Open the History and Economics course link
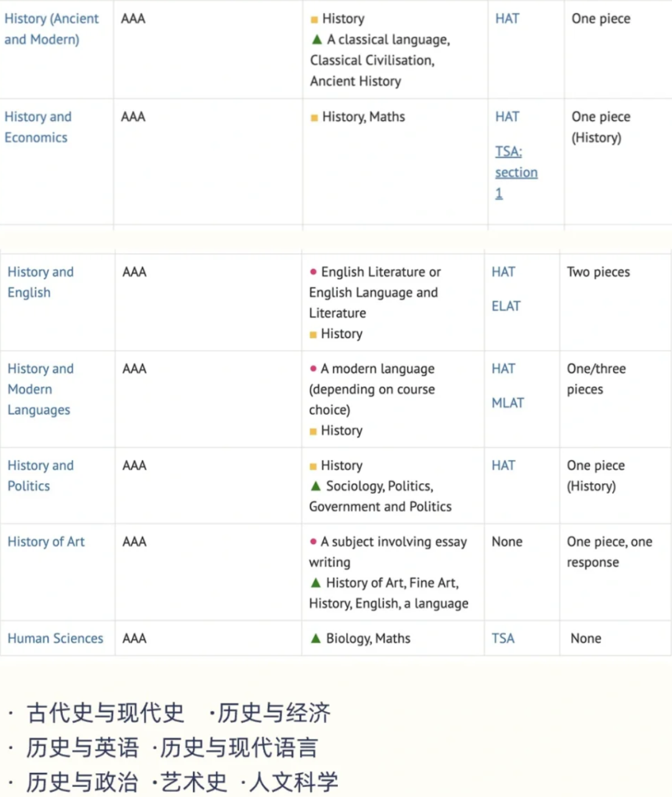 coord(38,127)
